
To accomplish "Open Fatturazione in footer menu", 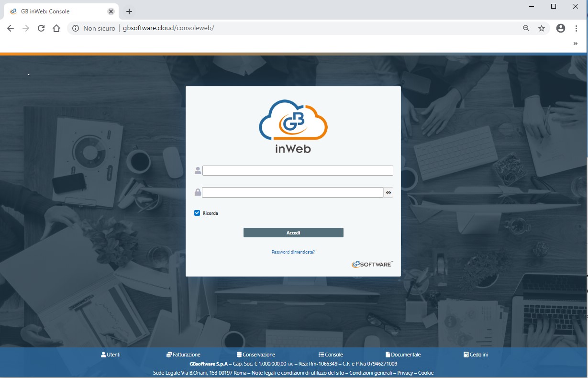I will pos(183,355).
